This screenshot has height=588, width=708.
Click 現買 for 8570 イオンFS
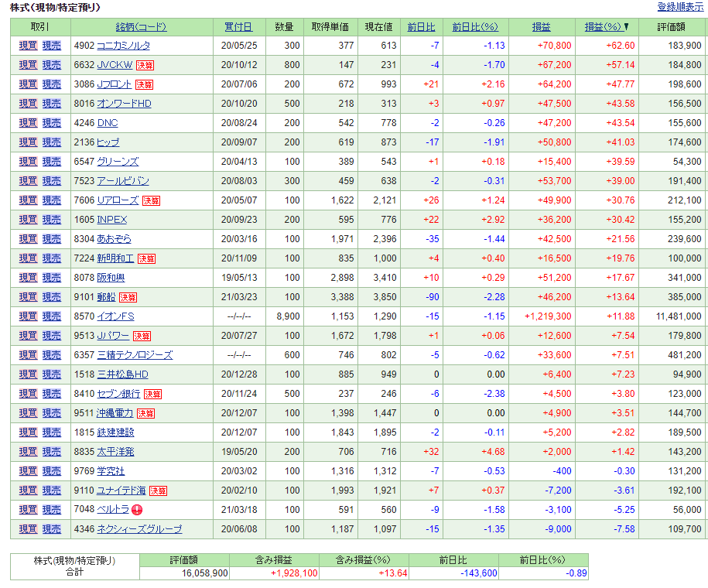pyautogui.click(x=28, y=316)
